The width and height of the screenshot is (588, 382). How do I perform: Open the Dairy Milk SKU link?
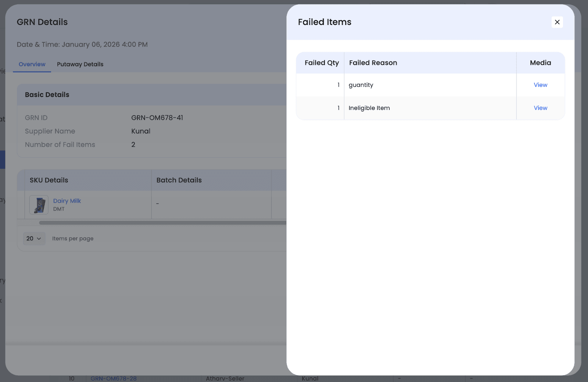tap(67, 201)
